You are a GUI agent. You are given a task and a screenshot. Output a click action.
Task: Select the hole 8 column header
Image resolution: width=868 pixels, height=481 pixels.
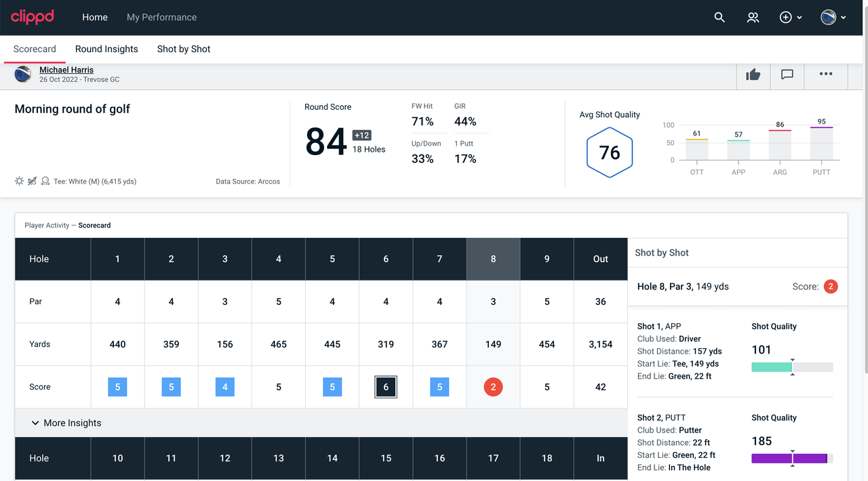click(493, 259)
